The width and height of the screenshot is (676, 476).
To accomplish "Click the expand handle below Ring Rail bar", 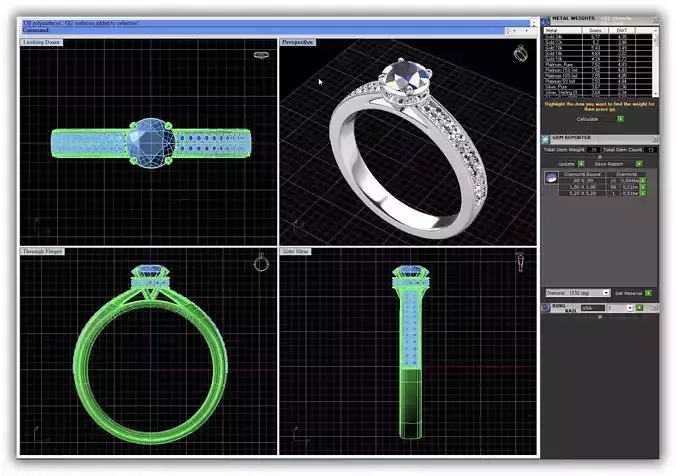I will 600,317.
